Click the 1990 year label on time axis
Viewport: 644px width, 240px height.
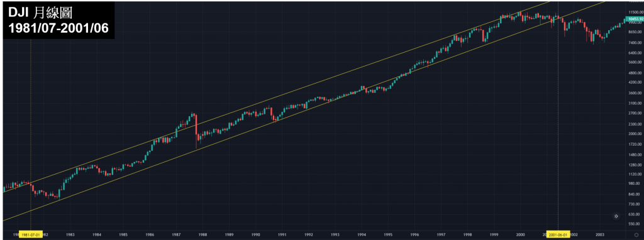(255, 235)
